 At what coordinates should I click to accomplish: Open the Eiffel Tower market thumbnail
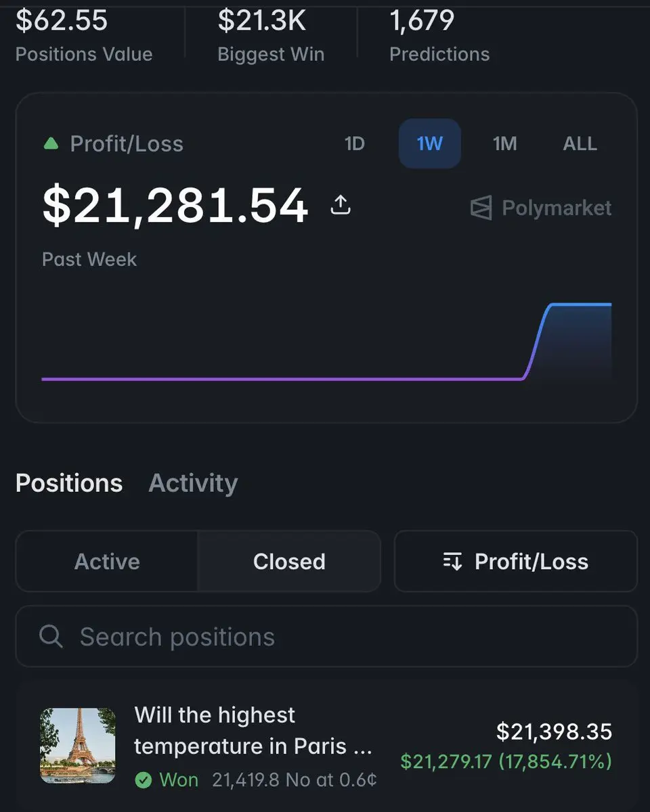click(x=78, y=746)
